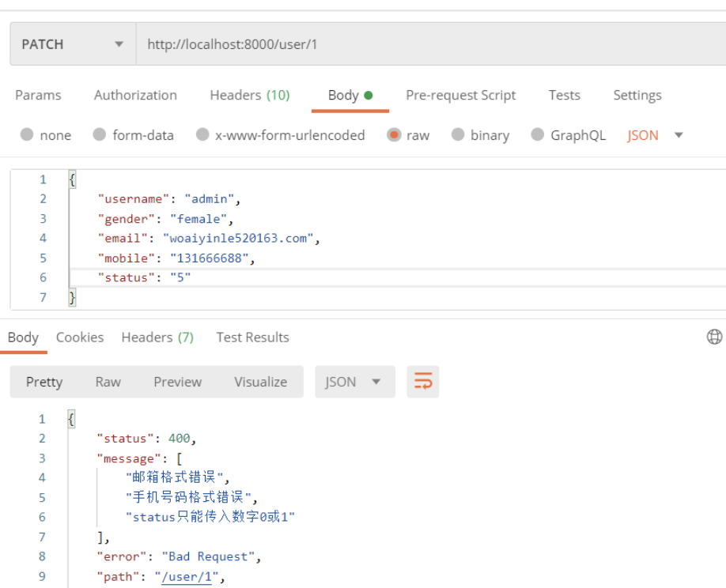Switch to the Params tab

click(38, 95)
